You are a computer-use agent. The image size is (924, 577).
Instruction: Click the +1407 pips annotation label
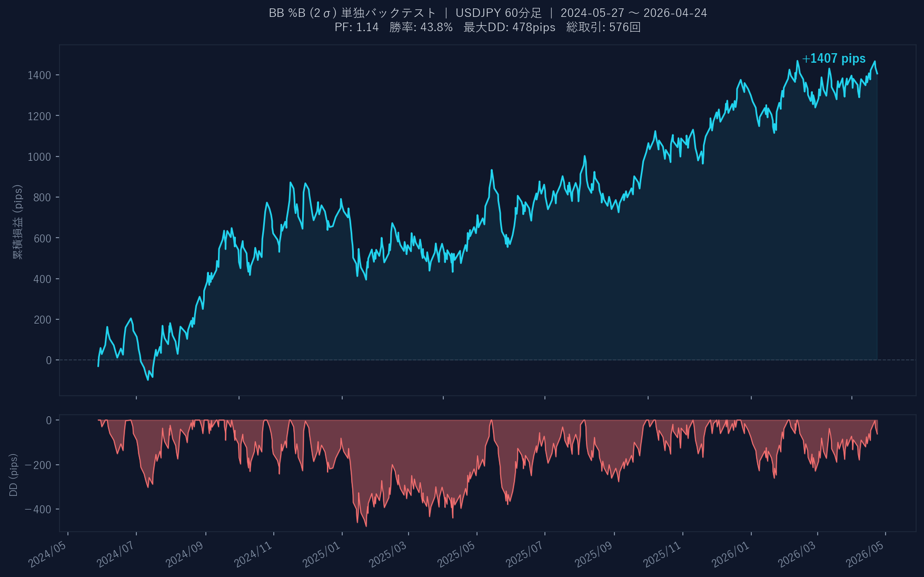(x=833, y=58)
